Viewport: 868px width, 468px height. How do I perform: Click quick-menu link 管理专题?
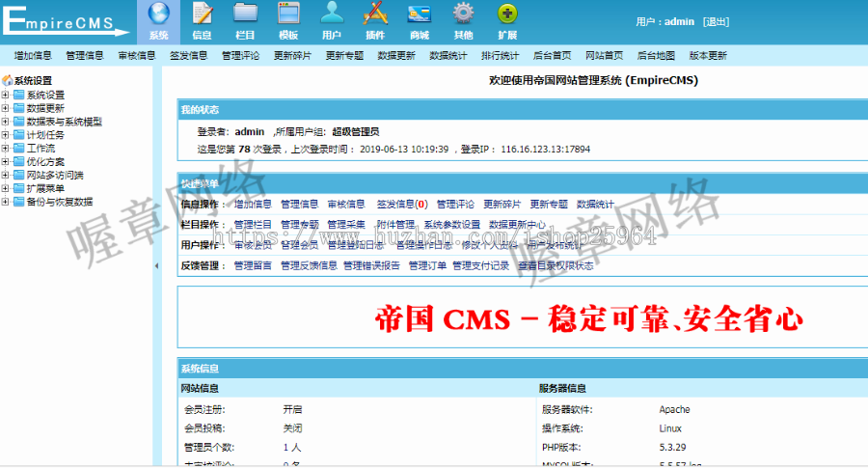300,225
